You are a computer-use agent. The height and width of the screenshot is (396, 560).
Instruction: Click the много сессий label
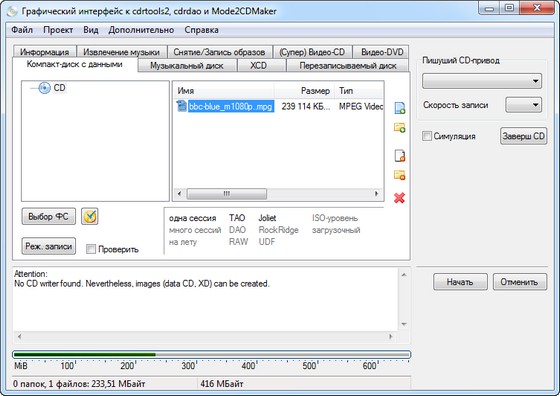(x=195, y=230)
